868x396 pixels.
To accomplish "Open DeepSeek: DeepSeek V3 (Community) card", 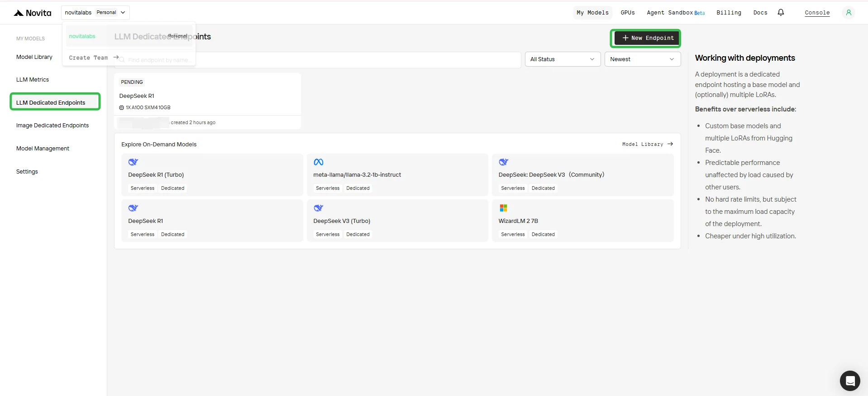I will (583, 175).
